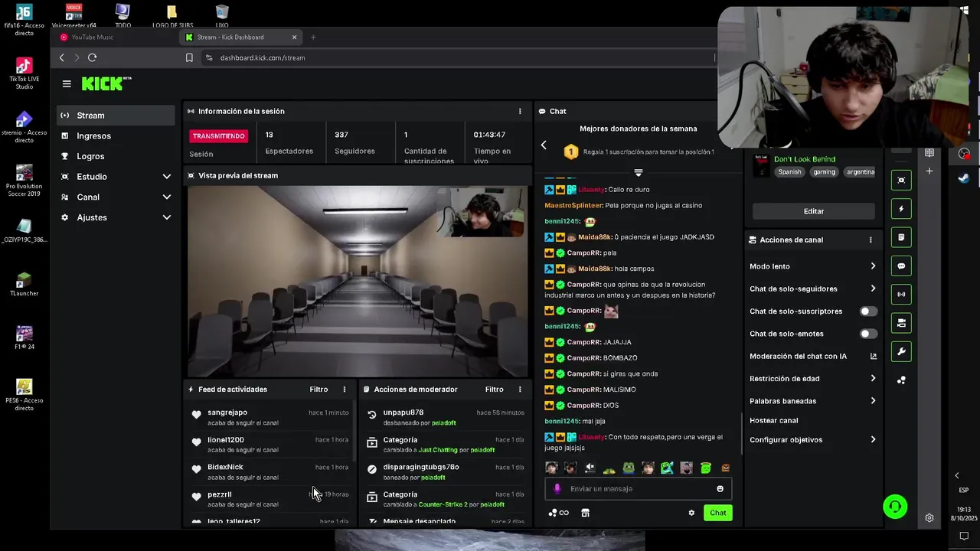
Task: Open moderator actions options menu
Action: point(520,390)
